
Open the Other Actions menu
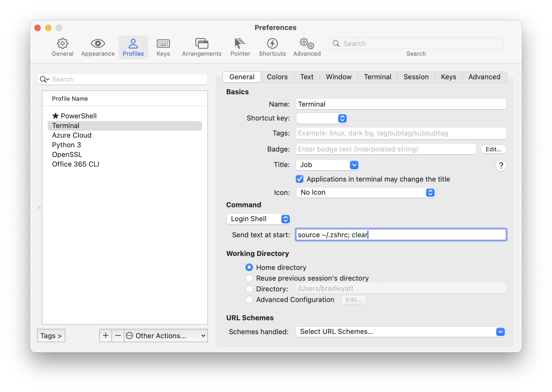click(166, 336)
